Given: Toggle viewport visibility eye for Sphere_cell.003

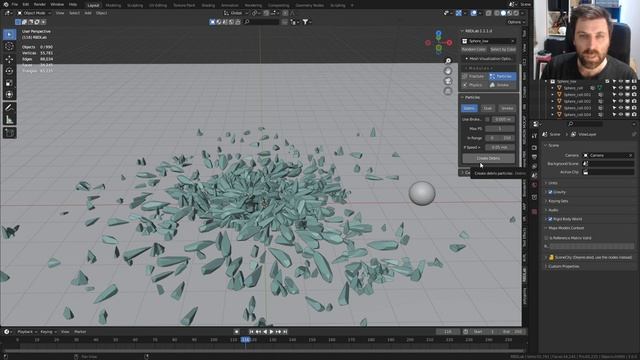Looking at the screenshot, I should pos(621,108).
